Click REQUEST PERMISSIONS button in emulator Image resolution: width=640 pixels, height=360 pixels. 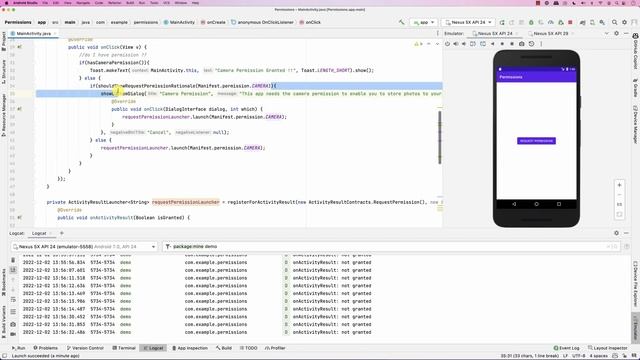pyautogui.click(x=536, y=141)
